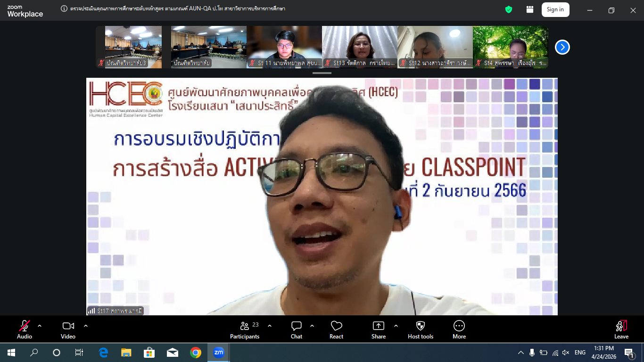Open Google Chrome from the taskbar
This screenshot has width=644, height=362.
click(x=196, y=353)
